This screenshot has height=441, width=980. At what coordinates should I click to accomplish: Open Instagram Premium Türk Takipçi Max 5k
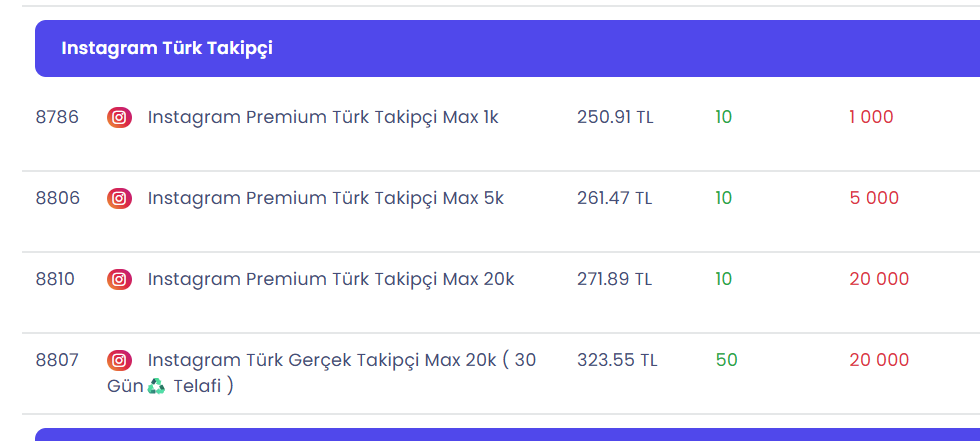click(x=326, y=199)
